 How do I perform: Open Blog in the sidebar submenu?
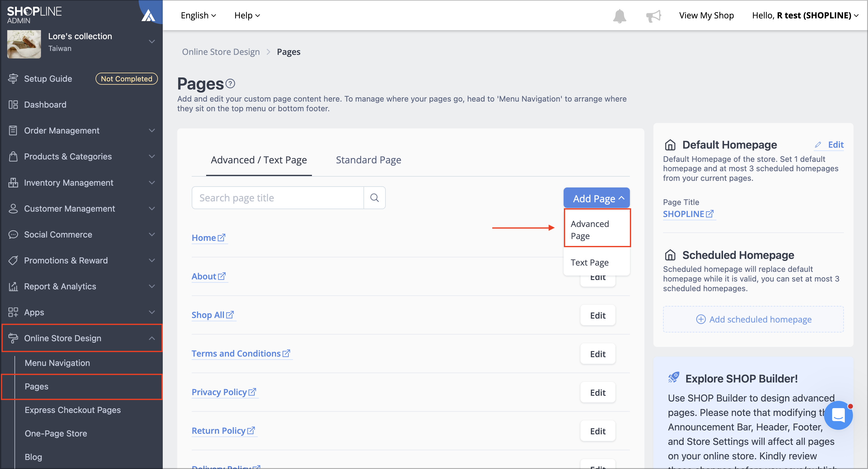point(33,457)
